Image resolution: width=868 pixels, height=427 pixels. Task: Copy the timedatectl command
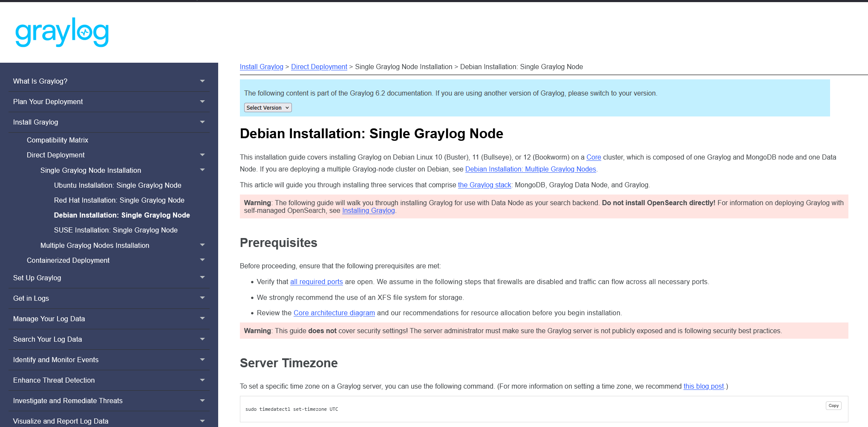[833, 406]
